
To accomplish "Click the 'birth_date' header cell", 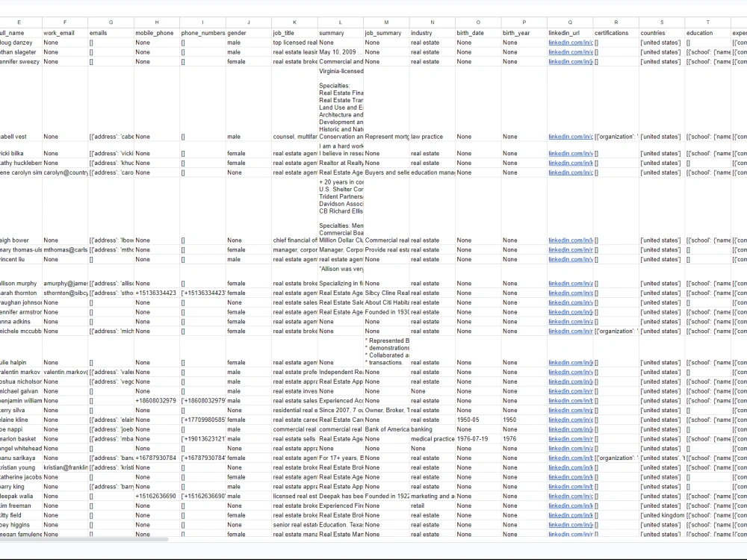I will 478,33.
